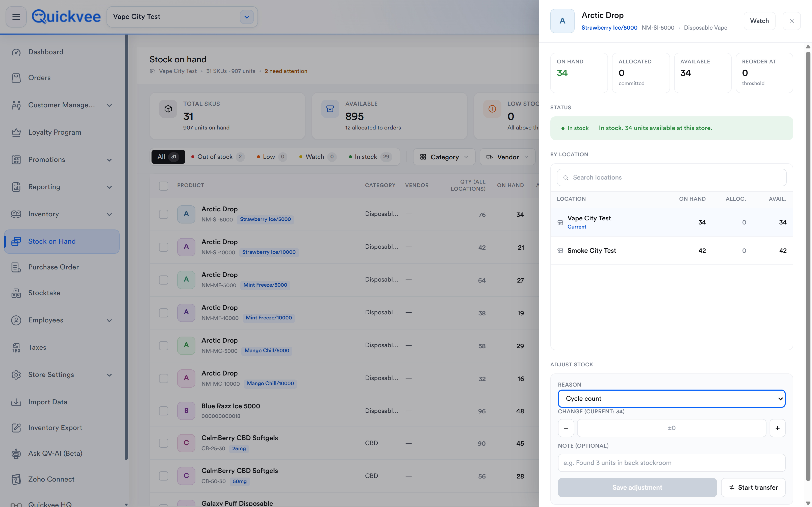Open Loyalty Program crown icon
Image resolution: width=812 pixels, height=507 pixels.
(x=16, y=132)
